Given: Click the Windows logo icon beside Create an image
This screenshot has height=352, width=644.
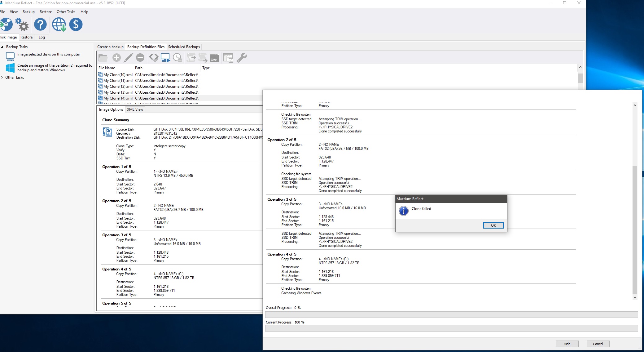Looking at the screenshot, I should coord(10,68).
